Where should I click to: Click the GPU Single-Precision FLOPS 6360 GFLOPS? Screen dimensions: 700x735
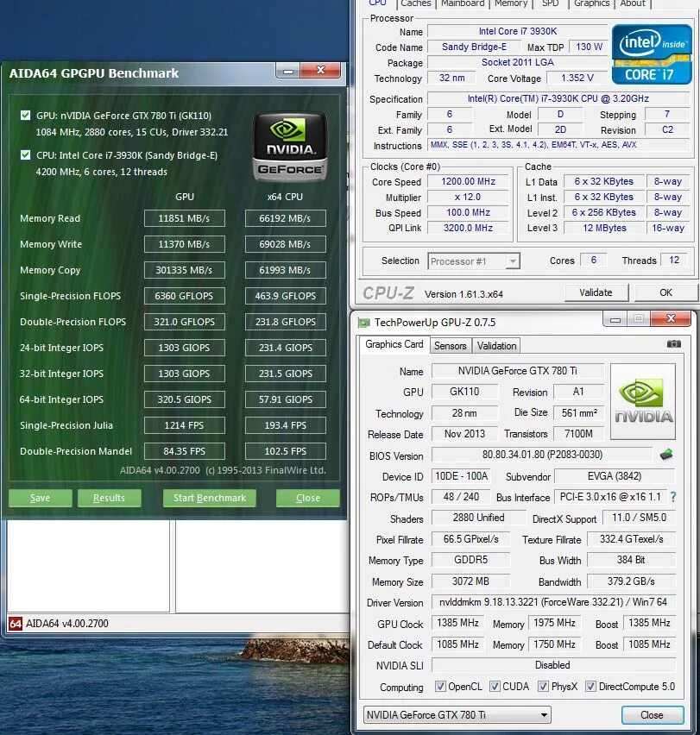coord(184,296)
